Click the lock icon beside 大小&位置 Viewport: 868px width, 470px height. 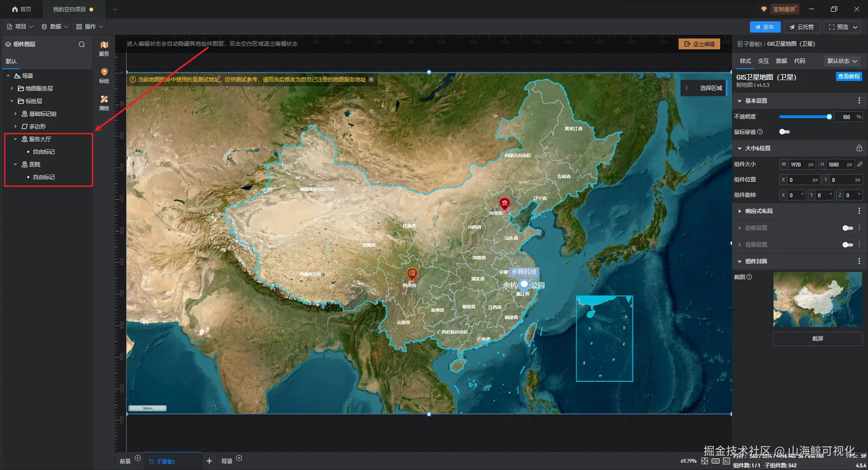pyautogui.click(x=859, y=148)
